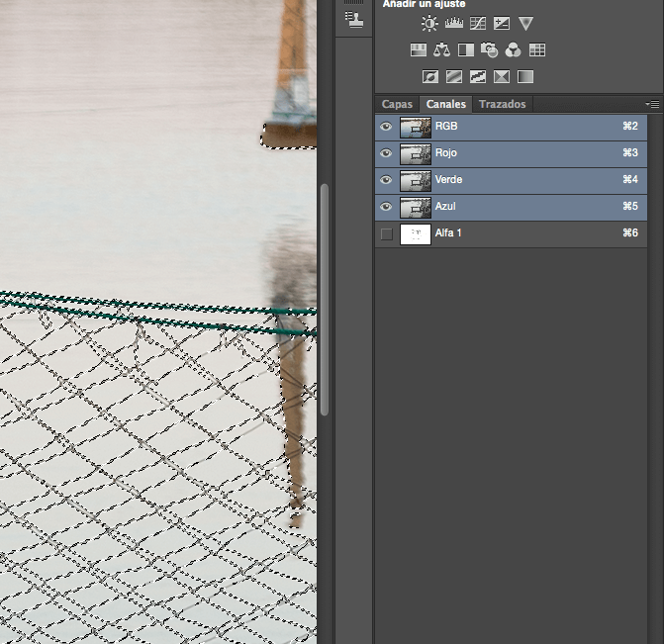Open the Canales panel options menu
This screenshot has height=644, width=664.
[x=652, y=104]
